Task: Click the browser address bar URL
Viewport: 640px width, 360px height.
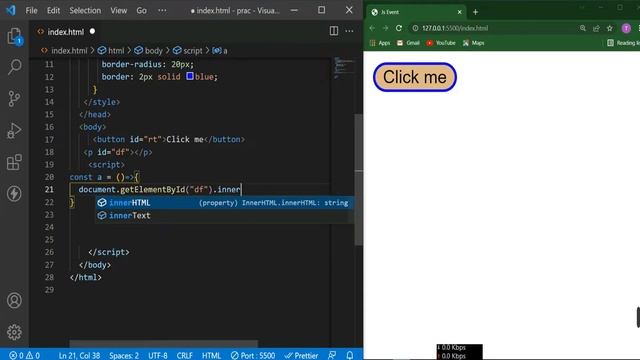Action: click(x=455, y=28)
